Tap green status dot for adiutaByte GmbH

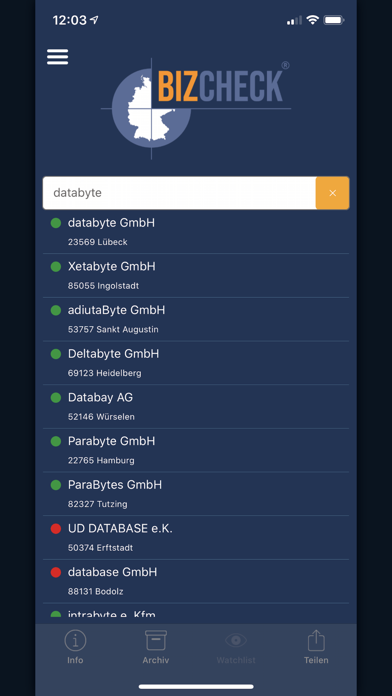(x=55, y=310)
